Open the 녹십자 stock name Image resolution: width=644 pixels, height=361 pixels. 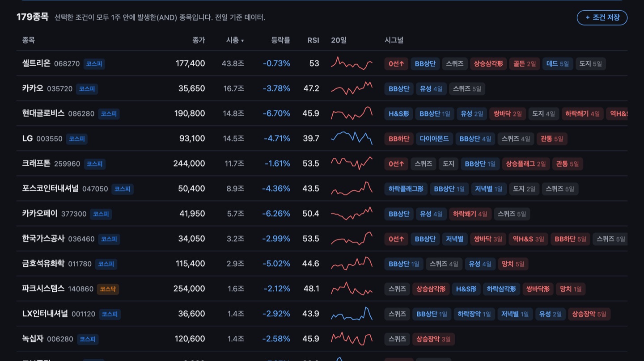coord(33,339)
